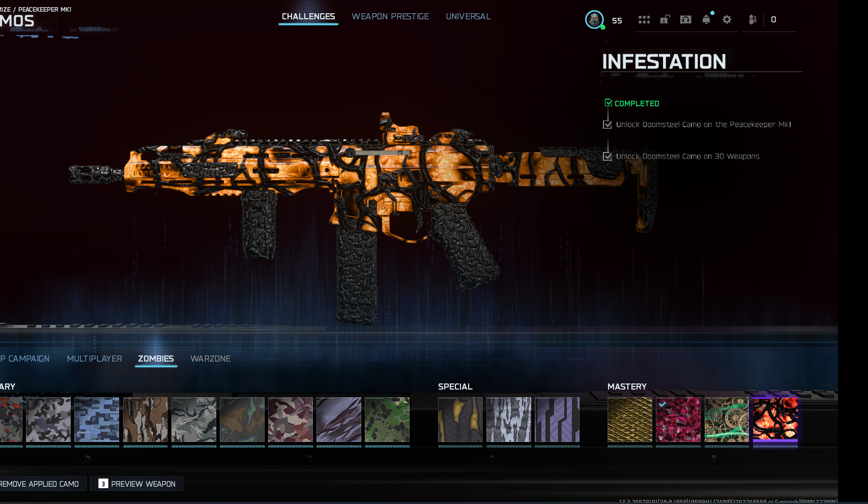
Task: Click the green Completed check indicator
Action: [x=609, y=103]
